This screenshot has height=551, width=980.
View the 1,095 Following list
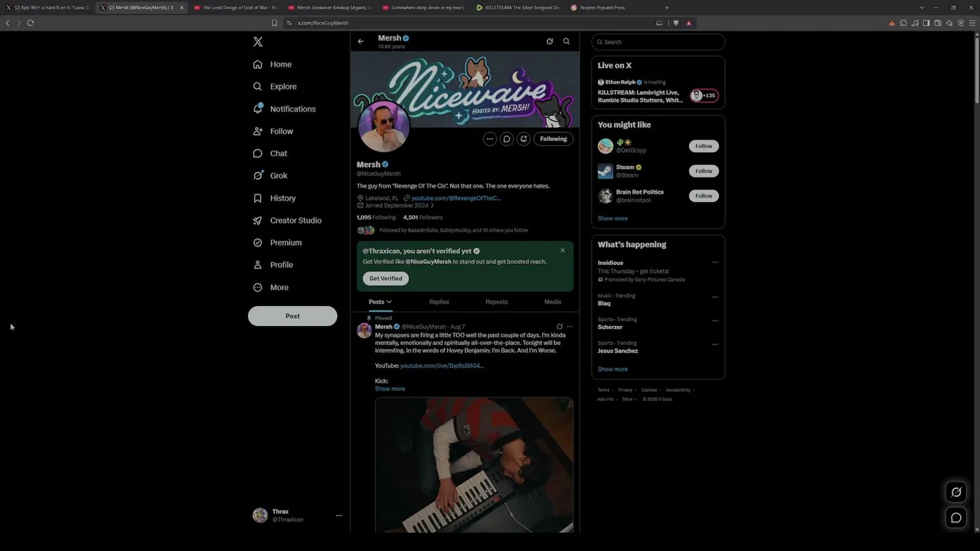[376, 217]
